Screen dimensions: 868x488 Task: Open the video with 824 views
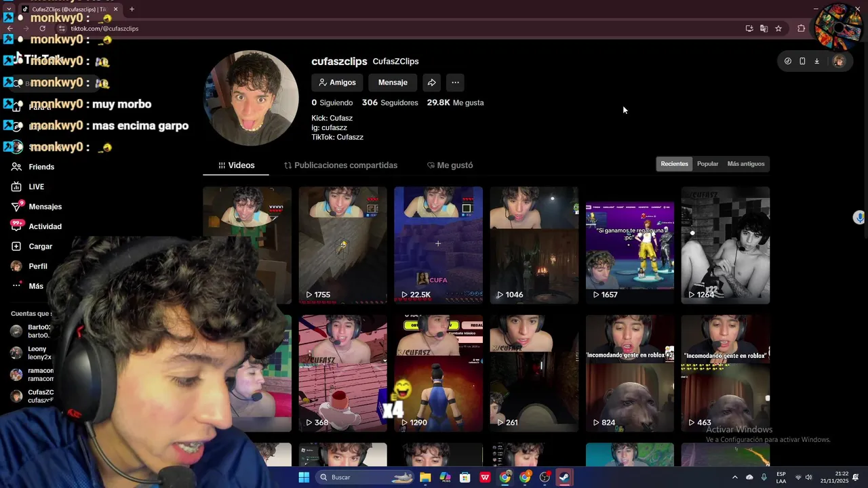[630, 373]
